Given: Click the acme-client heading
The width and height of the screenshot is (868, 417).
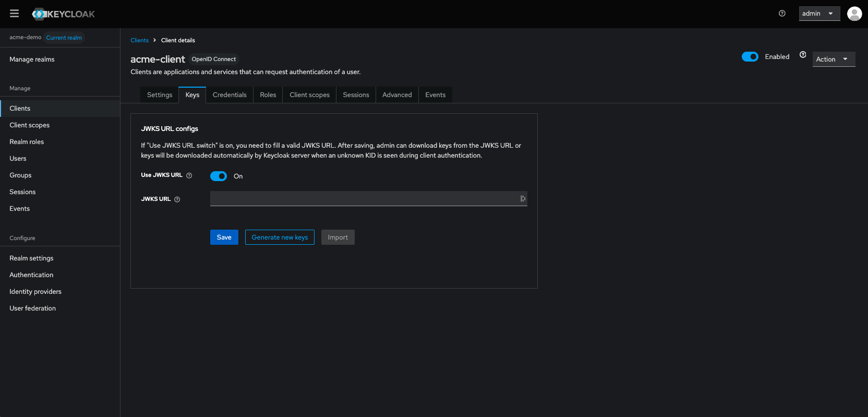Looking at the screenshot, I should click(158, 59).
